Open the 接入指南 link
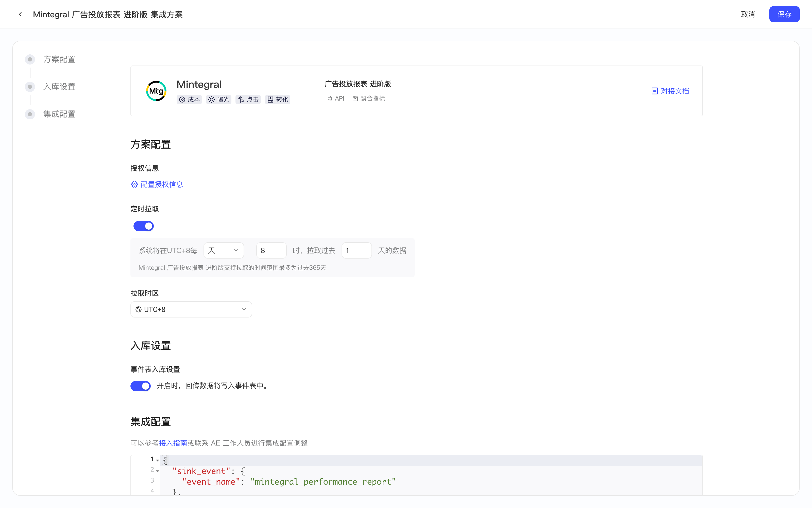This screenshot has width=812, height=508. 173,443
